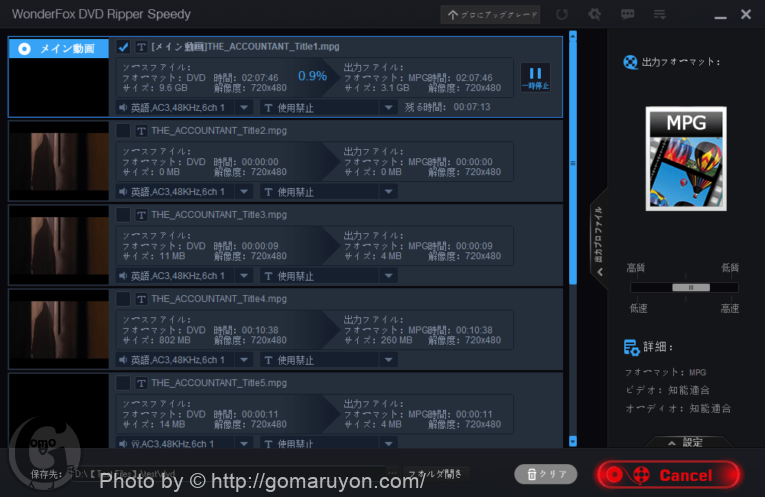Open settings gear icon in the title bar

point(594,14)
